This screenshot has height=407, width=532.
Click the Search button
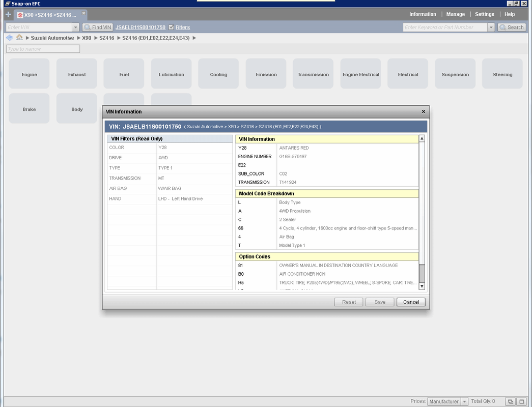coord(512,27)
